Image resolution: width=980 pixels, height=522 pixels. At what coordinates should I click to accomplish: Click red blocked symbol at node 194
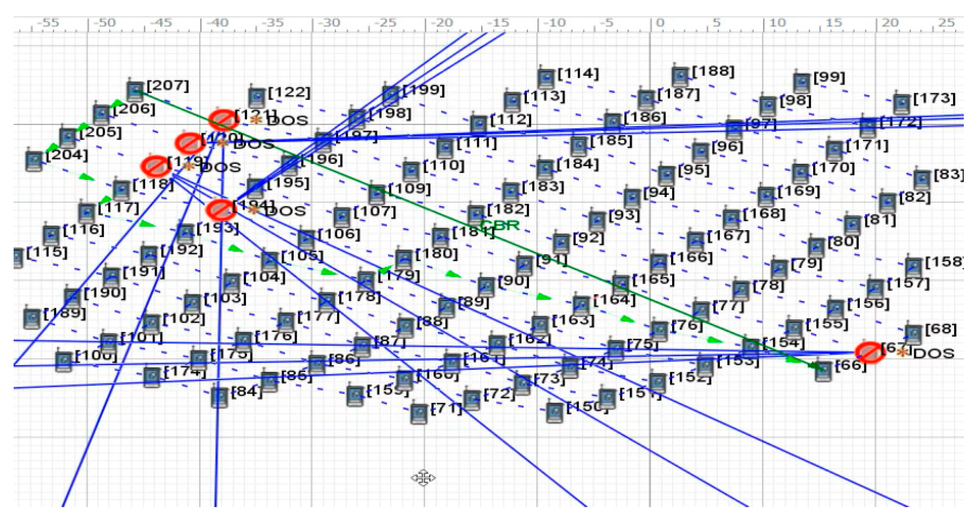click(x=221, y=210)
